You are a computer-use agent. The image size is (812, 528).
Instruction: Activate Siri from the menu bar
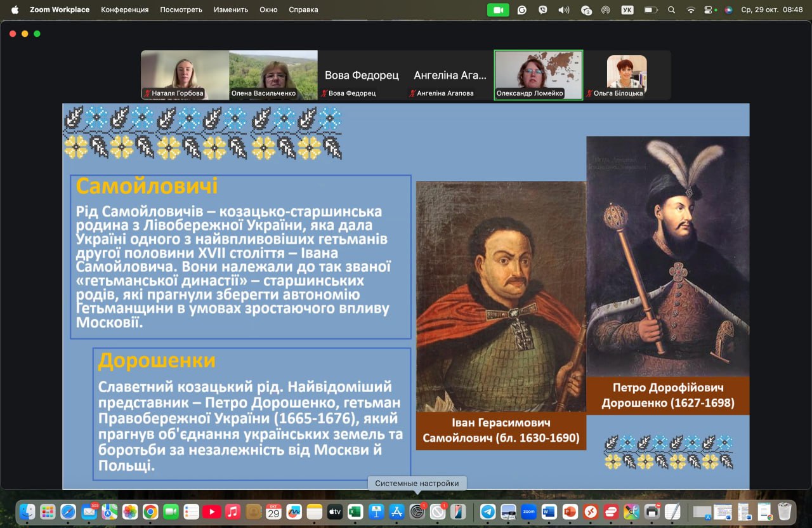click(x=728, y=10)
